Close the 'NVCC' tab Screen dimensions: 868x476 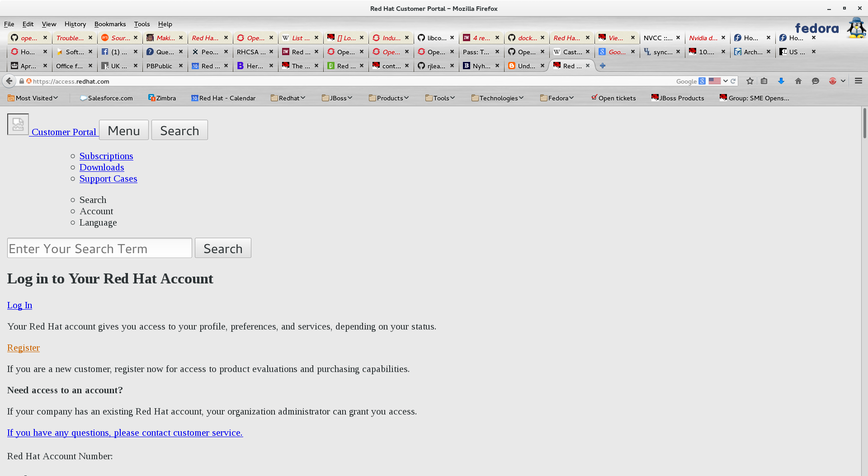pyautogui.click(x=678, y=38)
